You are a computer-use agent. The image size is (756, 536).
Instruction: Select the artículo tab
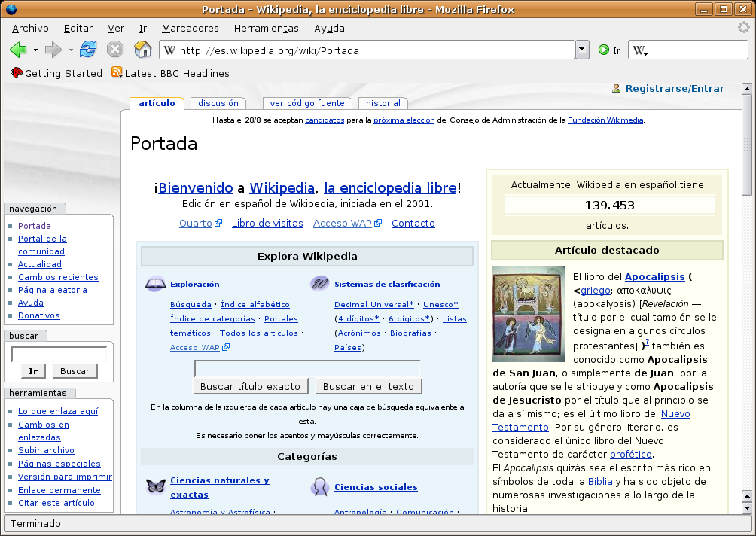coord(157,103)
